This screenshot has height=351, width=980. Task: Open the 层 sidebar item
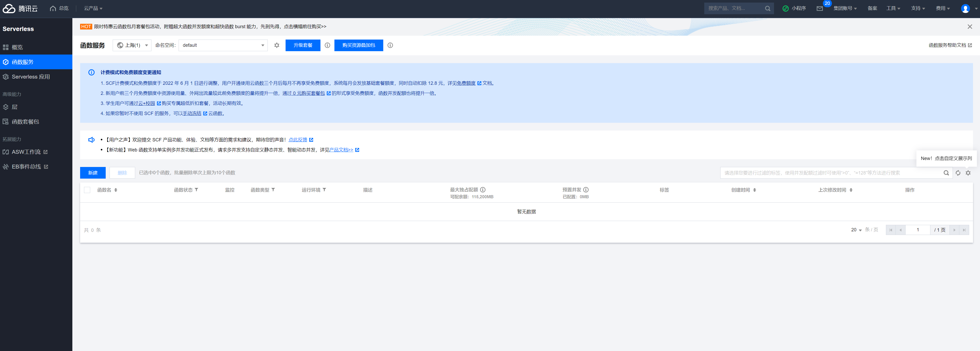coord(36,107)
